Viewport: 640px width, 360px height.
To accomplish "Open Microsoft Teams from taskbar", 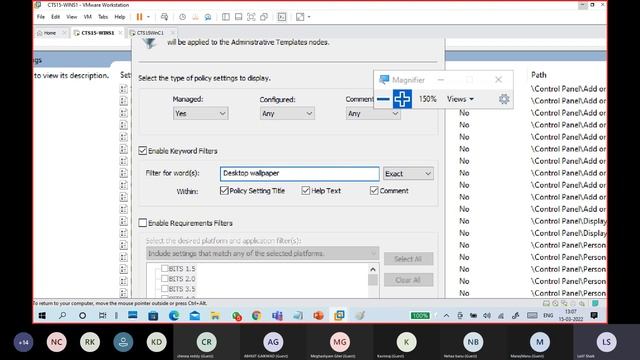I will (x=277, y=316).
